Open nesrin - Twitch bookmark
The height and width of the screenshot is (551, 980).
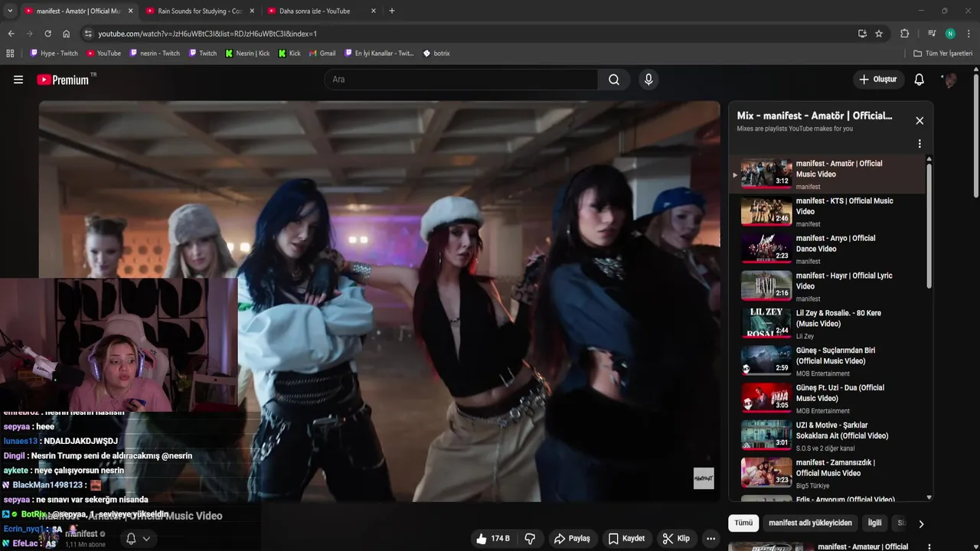tap(155, 54)
